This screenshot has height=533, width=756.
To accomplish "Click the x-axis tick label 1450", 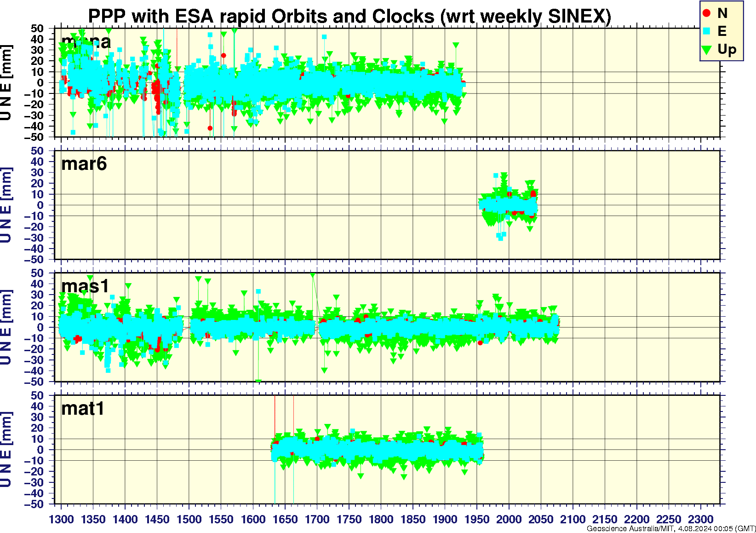I will (x=157, y=519).
